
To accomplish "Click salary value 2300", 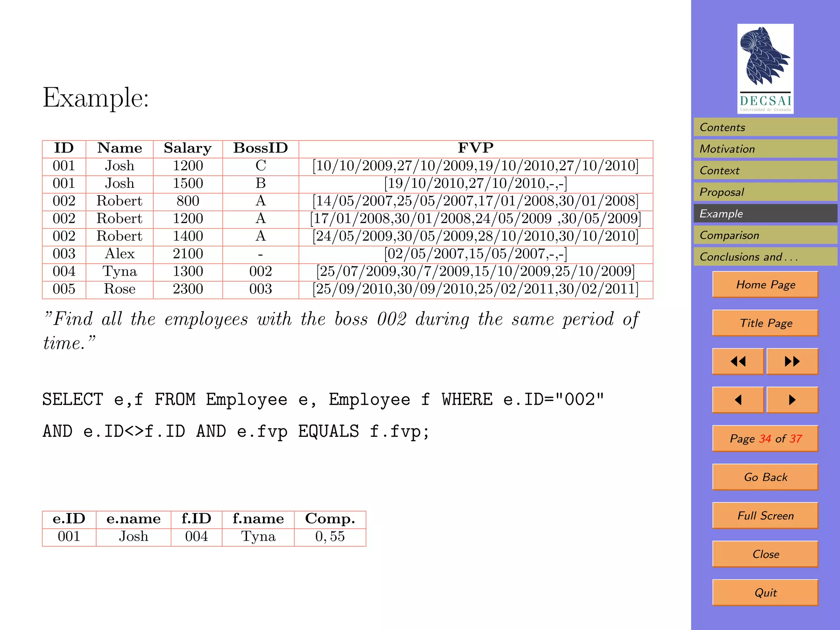I will tap(188, 289).
